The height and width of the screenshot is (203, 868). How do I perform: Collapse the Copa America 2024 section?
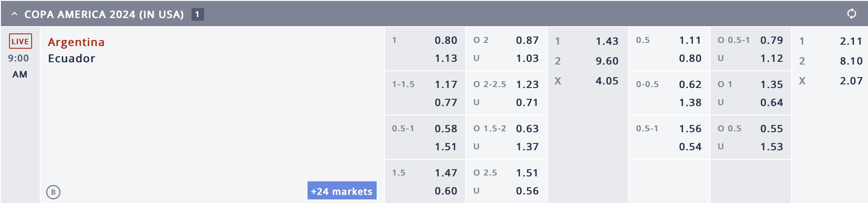pos(14,14)
